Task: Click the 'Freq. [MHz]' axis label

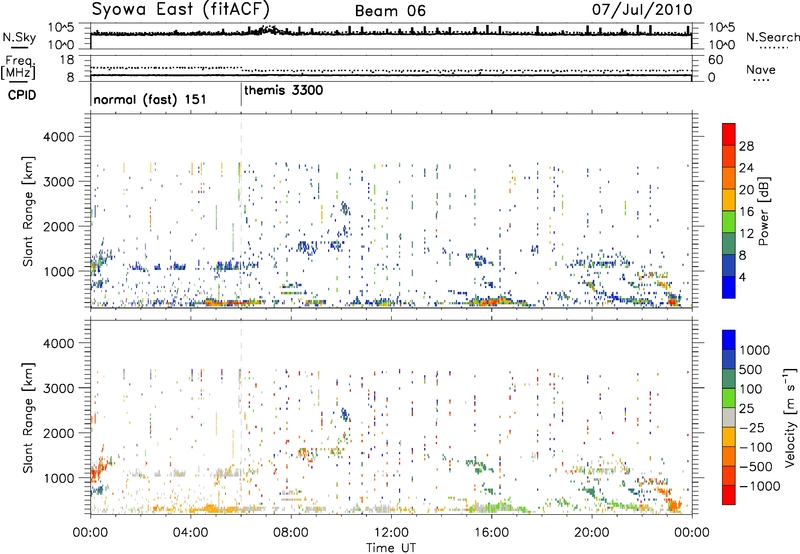Action: (18, 67)
